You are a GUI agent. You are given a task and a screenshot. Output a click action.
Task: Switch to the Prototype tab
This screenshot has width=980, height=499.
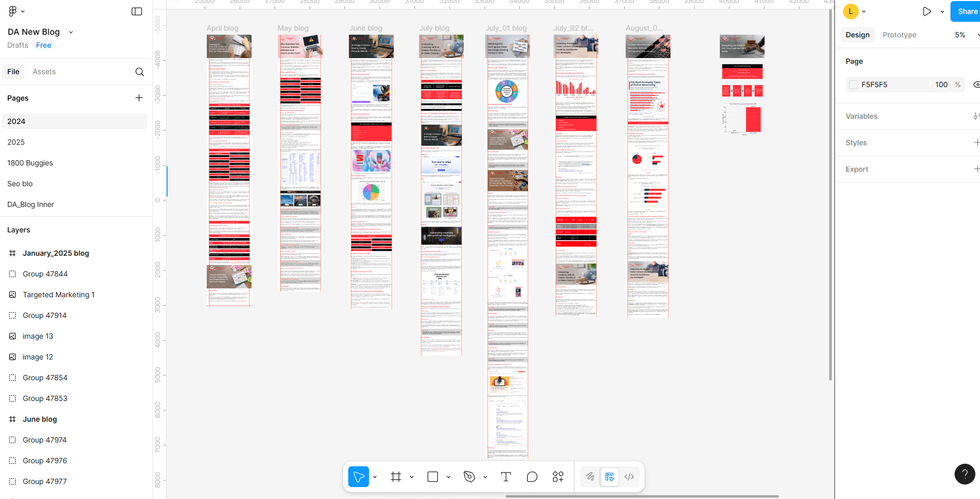pos(899,35)
